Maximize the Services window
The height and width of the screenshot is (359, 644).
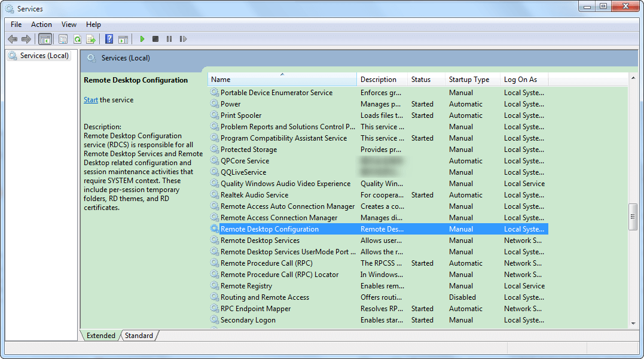click(603, 6)
